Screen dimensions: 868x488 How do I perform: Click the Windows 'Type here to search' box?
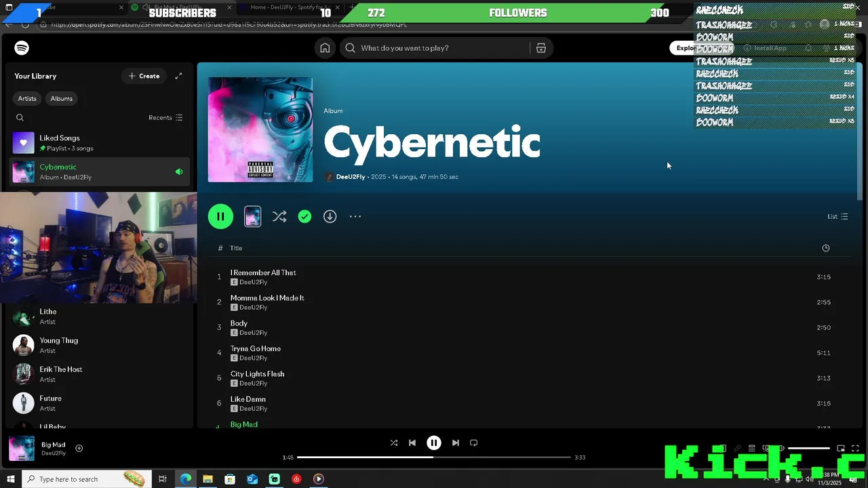tap(87, 479)
